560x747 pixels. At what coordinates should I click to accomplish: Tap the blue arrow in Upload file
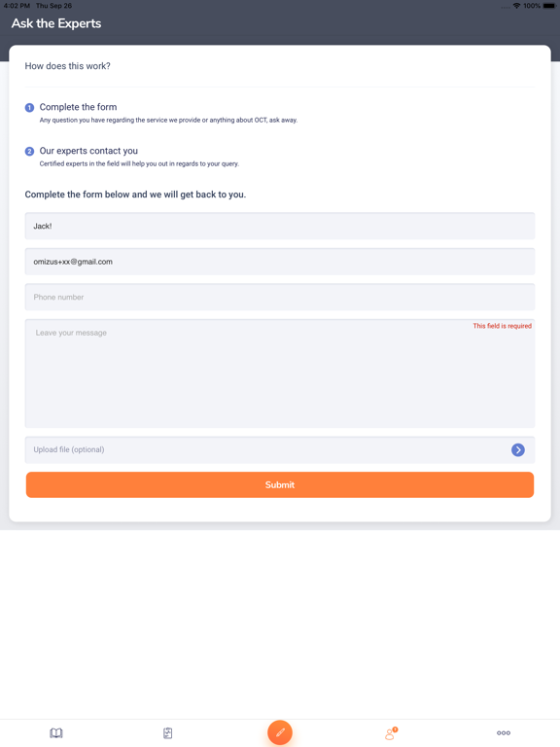tap(518, 449)
